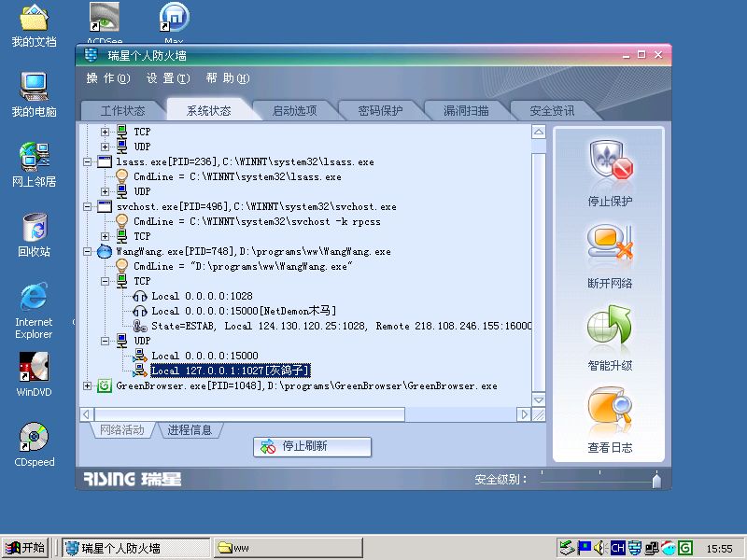Switch to the 工作状态 tab
This screenshot has width=747, height=560.
pyautogui.click(x=122, y=110)
